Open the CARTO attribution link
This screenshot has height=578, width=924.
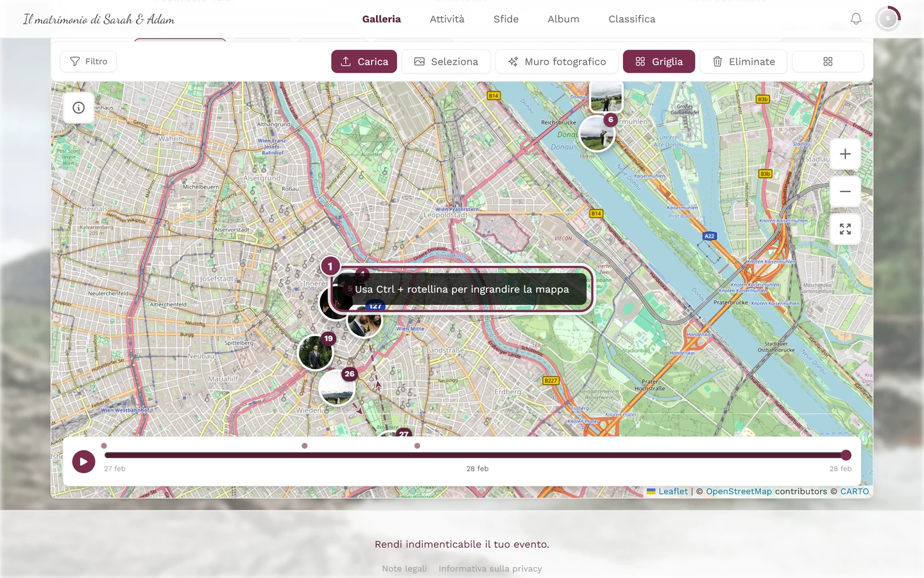click(x=855, y=491)
